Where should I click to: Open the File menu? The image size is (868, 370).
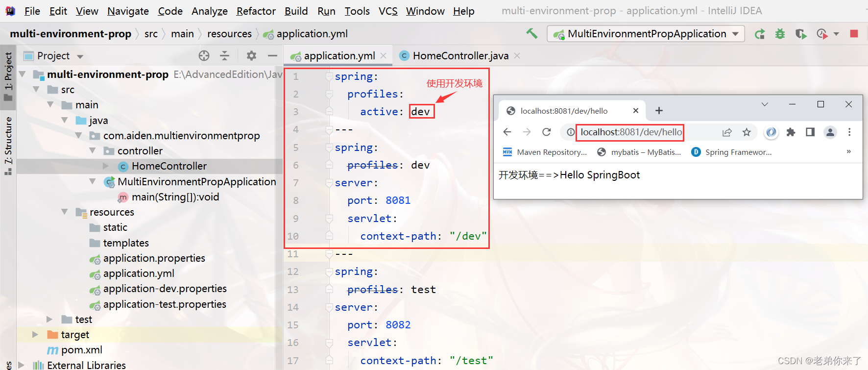pyautogui.click(x=32, y=11)
